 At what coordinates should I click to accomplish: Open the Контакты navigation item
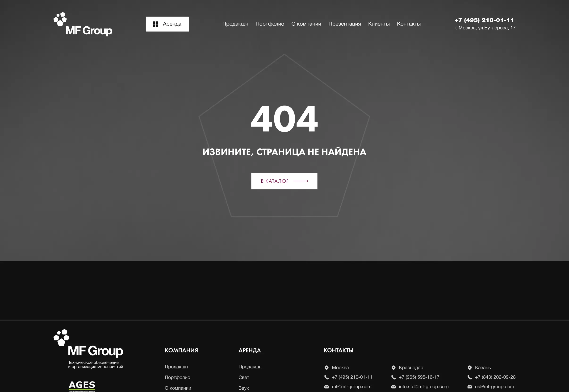point(409,24)
